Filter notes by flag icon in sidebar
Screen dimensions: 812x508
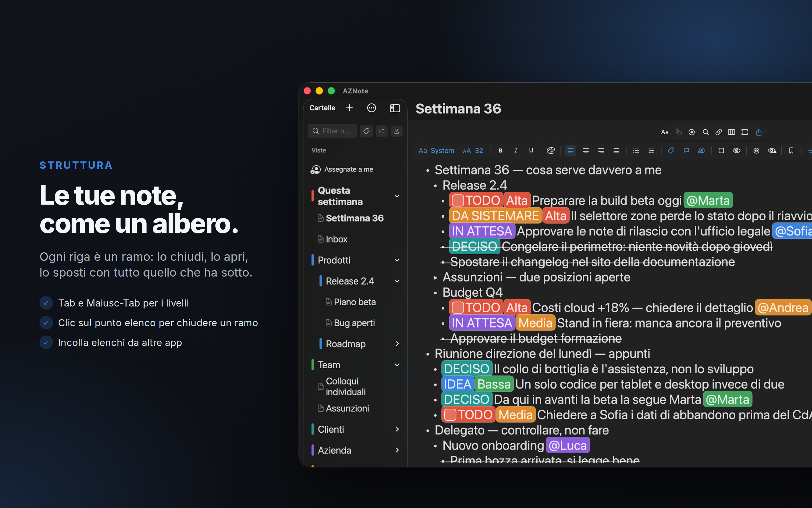382,131
